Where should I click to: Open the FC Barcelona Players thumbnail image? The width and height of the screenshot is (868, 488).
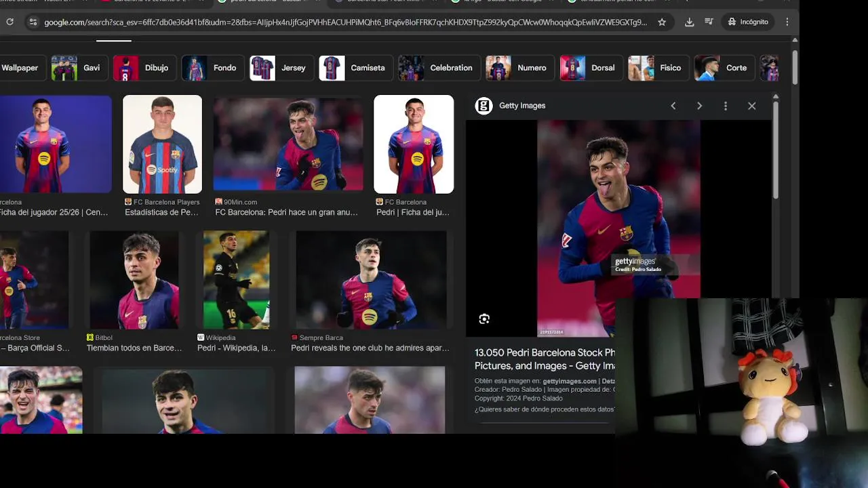pyautogui.click(x=162, y=144)
